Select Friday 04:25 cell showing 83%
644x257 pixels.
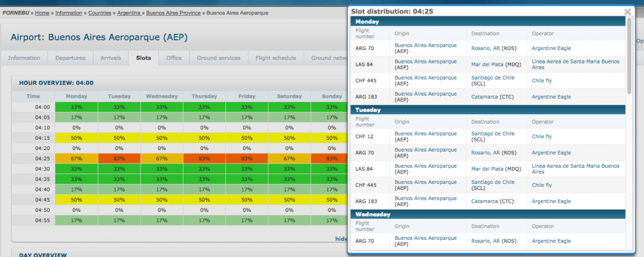[247, 159]
